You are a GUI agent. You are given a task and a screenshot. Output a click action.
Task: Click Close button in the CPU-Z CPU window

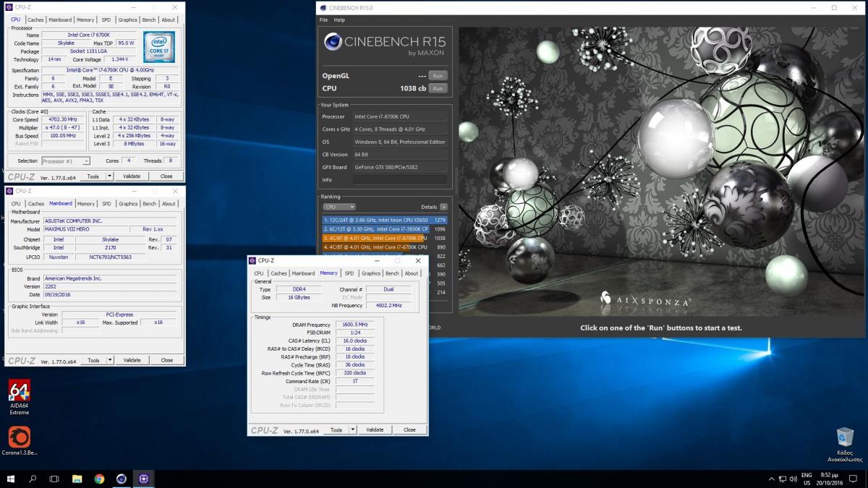(166, 176)
